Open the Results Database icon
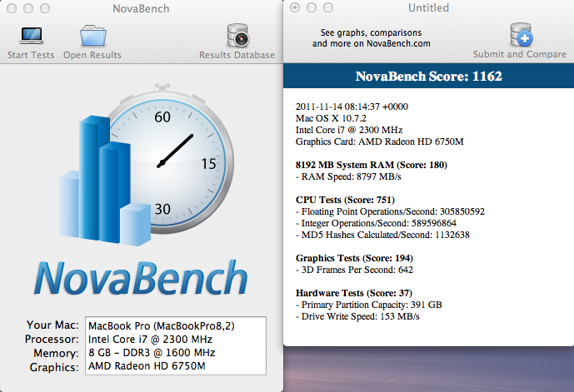Image resolution: width=574 pixels, height=392 pixels. [x=237, y=36]
